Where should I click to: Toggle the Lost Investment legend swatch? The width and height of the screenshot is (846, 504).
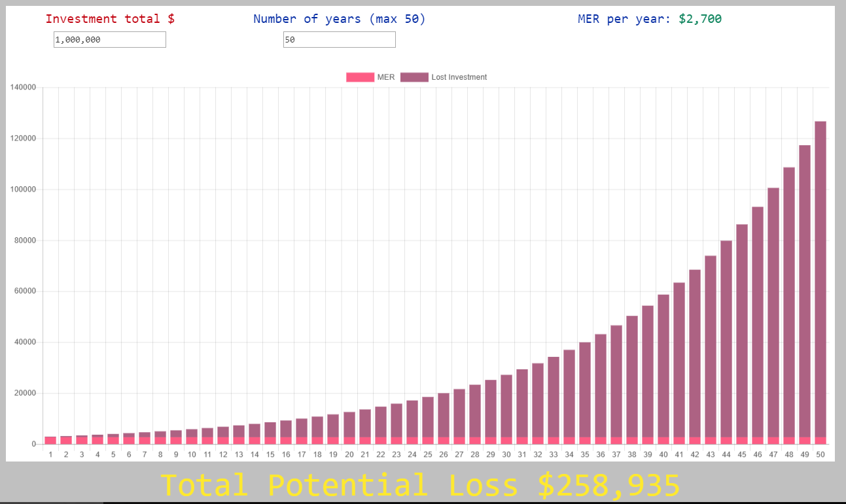414,77
